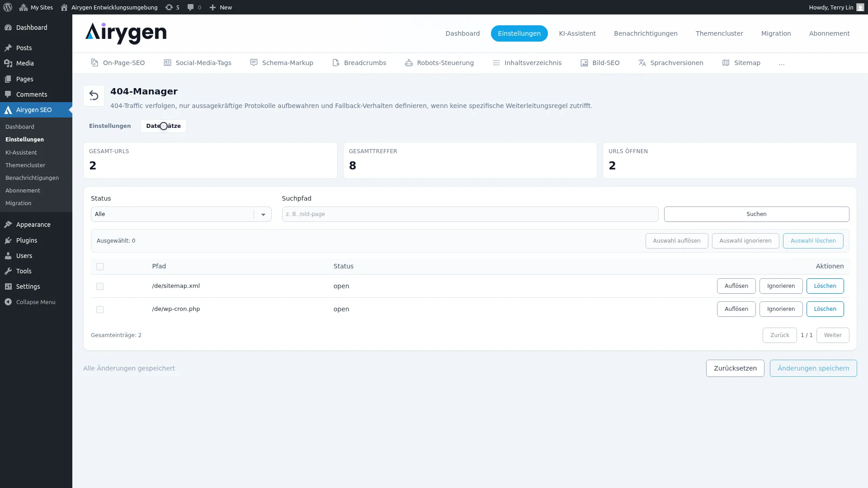Screen dimensions: 868x488
Task: Open Benachrichtigungen in Airygen SEO submenu
Action: 32,178
